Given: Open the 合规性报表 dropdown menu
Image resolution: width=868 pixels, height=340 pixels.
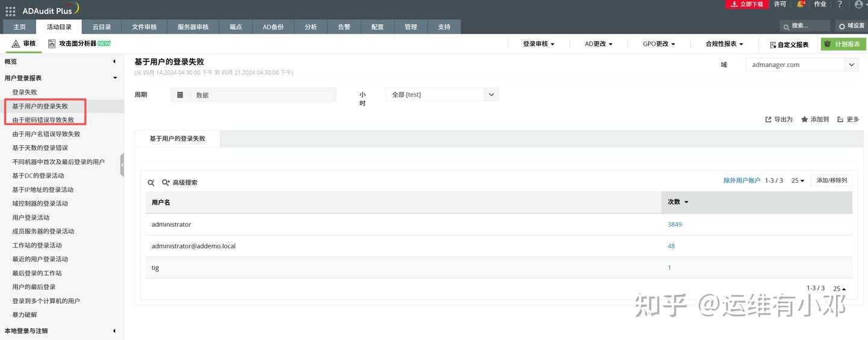Looking at the screenshot, I should point(725,44).
